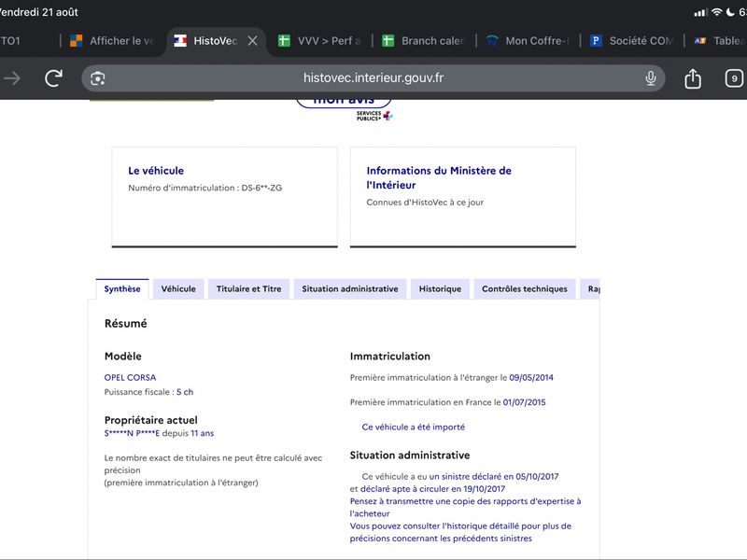The height and width of the screenshot is (560, 747).
Task: Switch to the 'VVV > Perf a' browser tab
Action: coord(319,41)
